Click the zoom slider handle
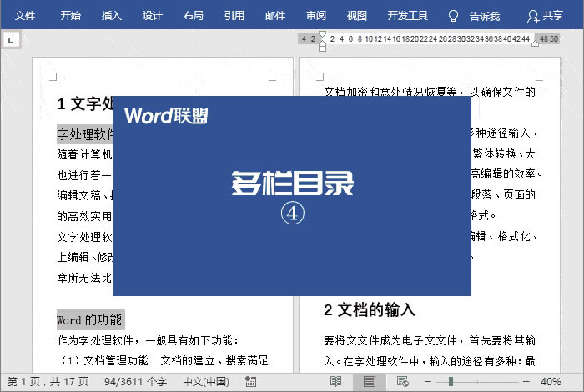 [x=451, y=382]
